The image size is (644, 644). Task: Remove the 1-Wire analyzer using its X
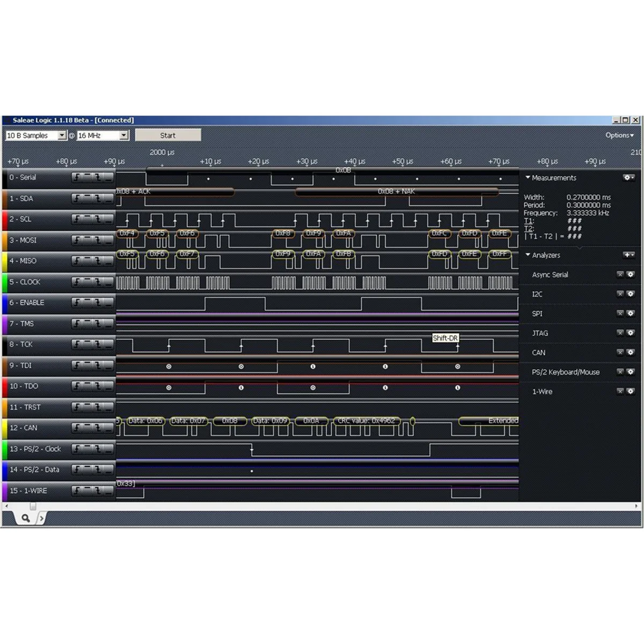[620, 391]
